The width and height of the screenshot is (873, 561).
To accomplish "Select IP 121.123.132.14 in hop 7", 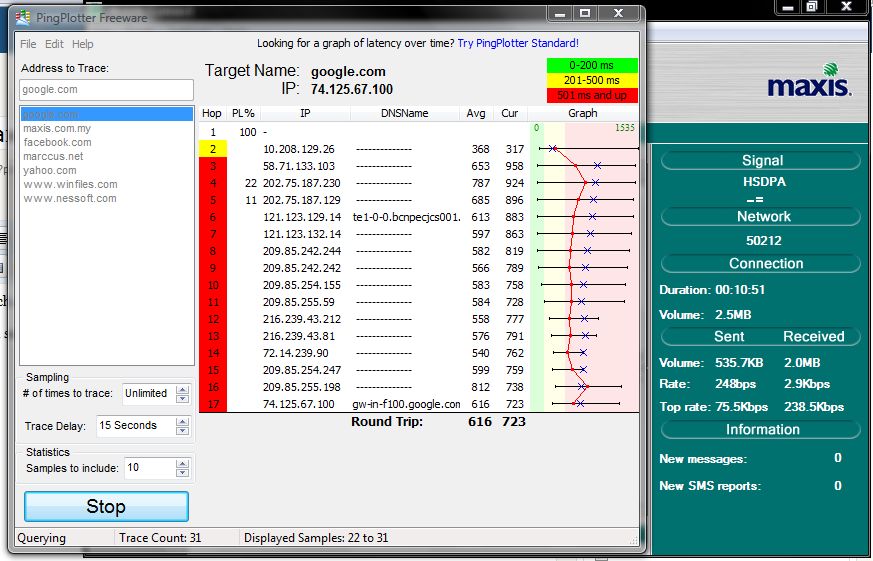I will [302, 234].
